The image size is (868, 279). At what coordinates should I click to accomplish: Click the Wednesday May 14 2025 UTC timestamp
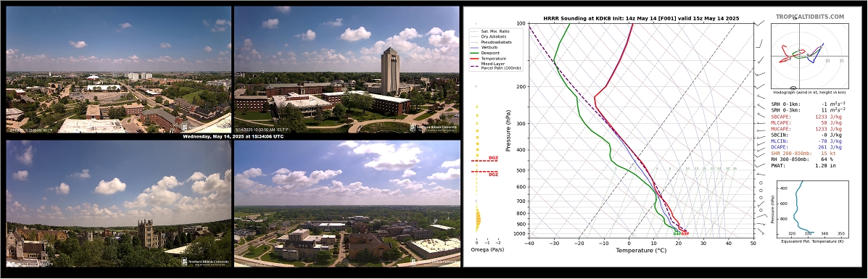[x=233, y=136]
